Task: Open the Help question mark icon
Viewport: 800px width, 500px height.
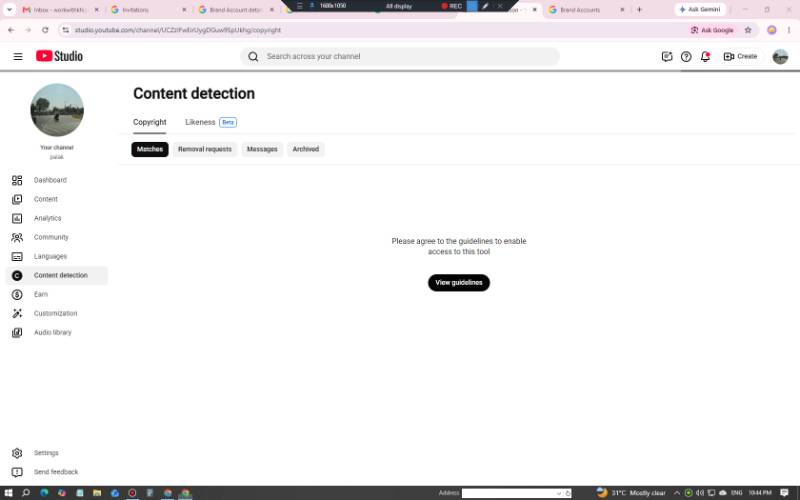Action: [686, 57]
